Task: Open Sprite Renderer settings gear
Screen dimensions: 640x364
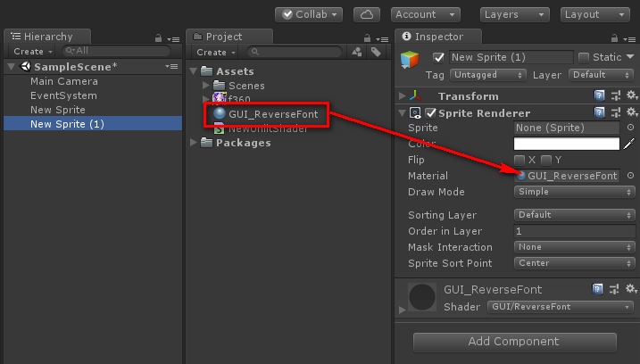Action: [x=632, y=112]
